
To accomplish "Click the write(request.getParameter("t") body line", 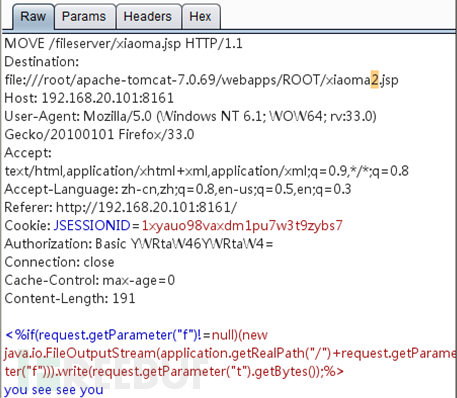I will click(174, 371).
